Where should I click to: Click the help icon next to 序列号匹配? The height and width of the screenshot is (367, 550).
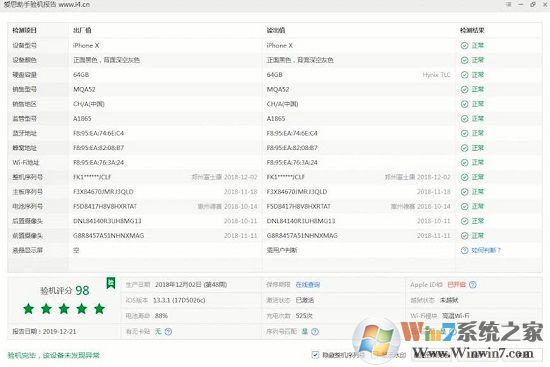[x=315, y=332]
